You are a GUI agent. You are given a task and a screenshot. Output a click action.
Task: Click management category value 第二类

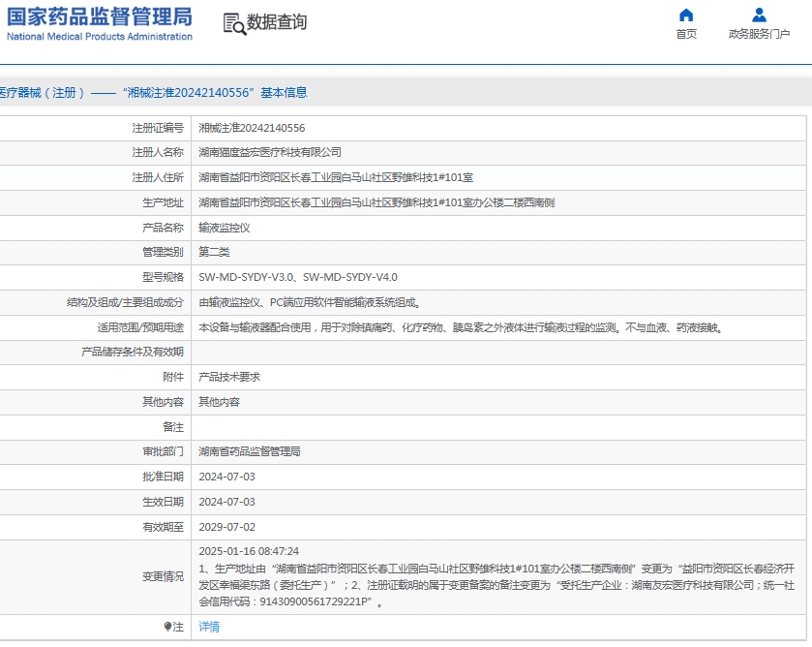[x=214, y=252]
